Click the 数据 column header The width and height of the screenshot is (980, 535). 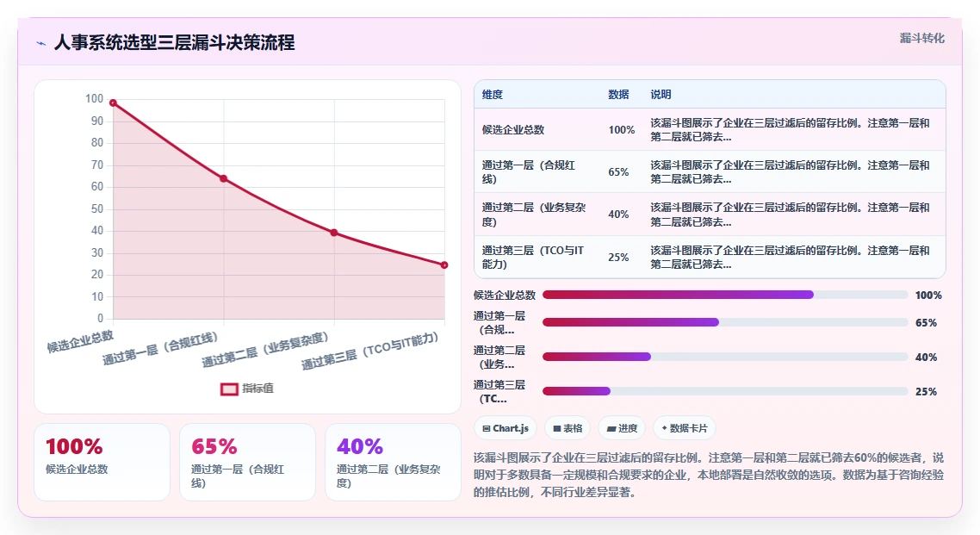[x=618, y=95]
